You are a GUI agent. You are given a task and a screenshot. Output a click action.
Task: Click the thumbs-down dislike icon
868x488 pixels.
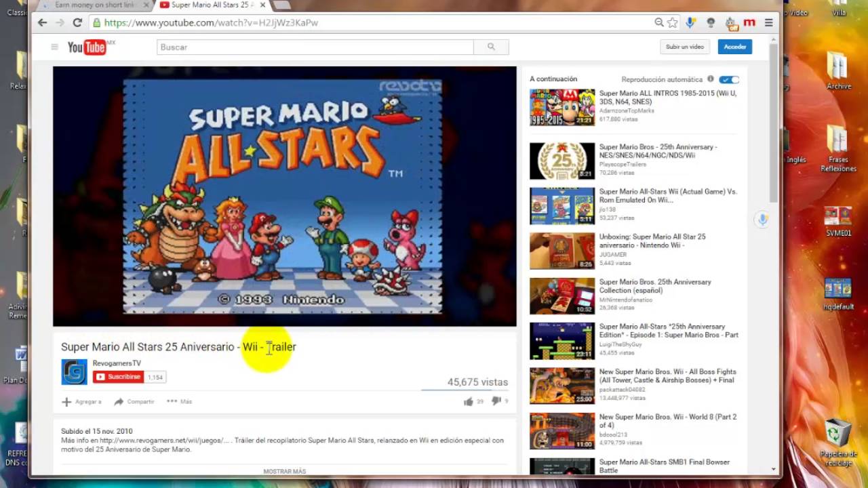[496, 401]
